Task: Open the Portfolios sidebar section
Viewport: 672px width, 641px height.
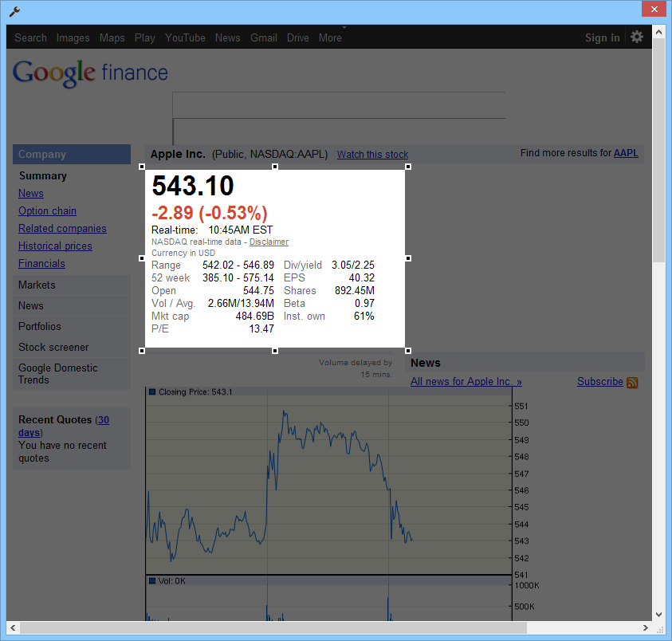Action: 72,326
